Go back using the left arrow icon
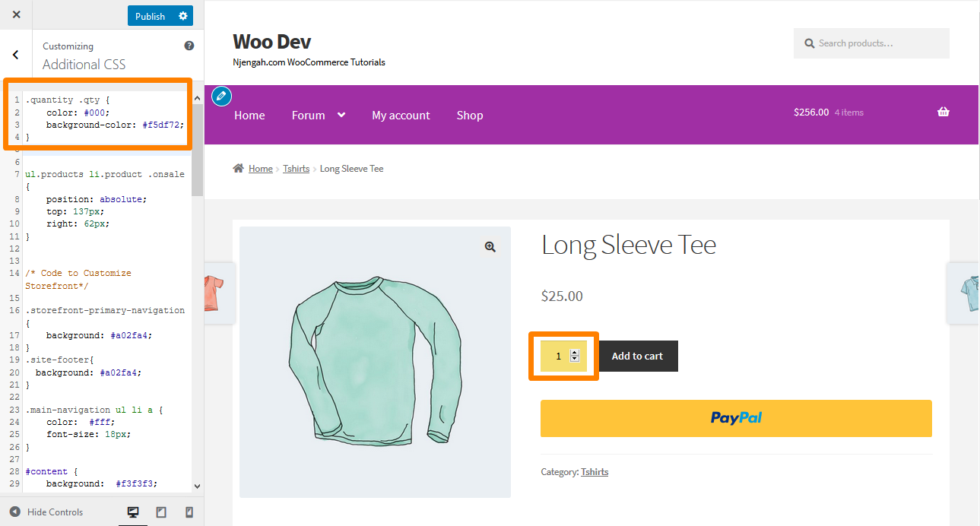980x526 pixels. pyautogui.click(x=16, y=55)
